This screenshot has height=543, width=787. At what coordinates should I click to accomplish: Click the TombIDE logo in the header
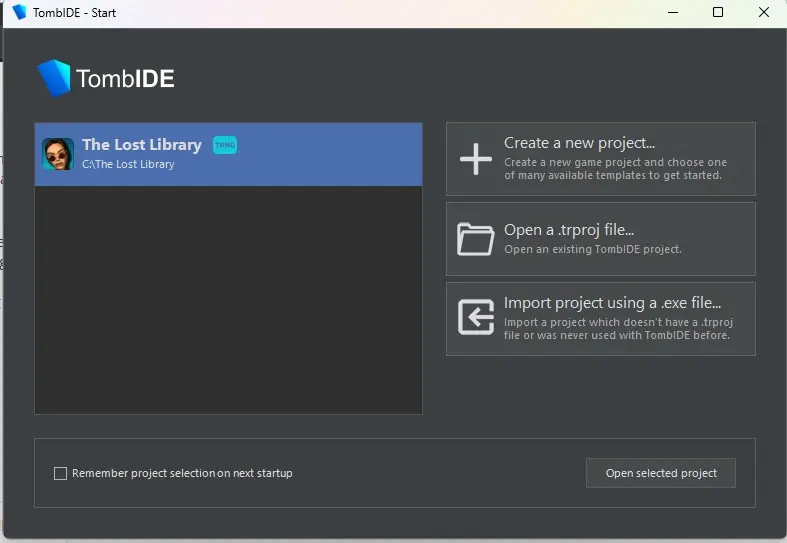[x=106, y=78]
